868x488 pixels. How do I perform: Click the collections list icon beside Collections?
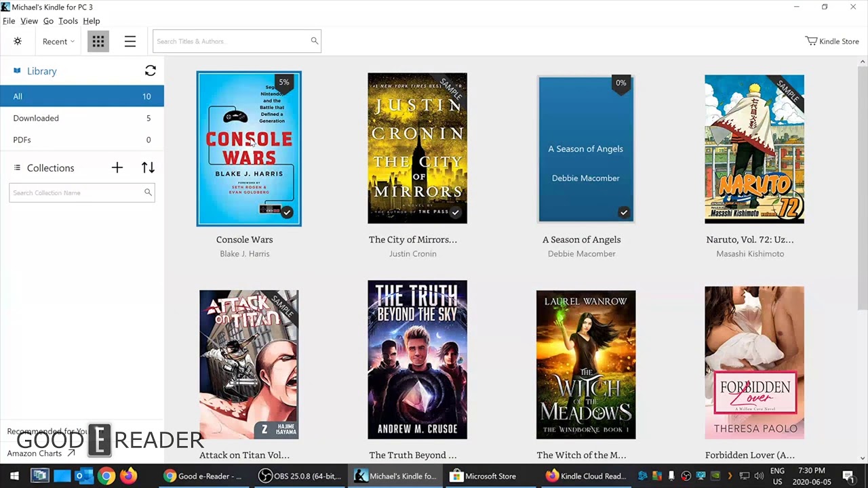[x=17, y=167]
